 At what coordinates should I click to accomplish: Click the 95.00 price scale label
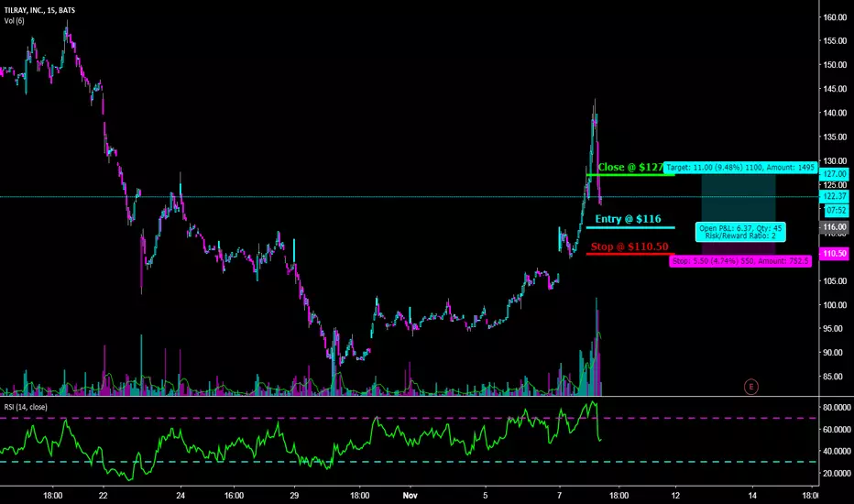pos(835,329)
